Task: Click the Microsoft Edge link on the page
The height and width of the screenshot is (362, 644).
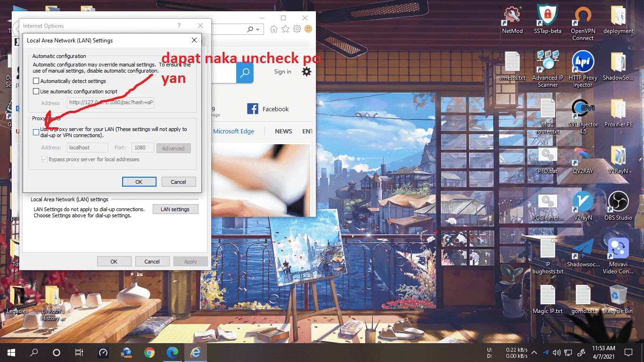Action: pos(233,132)
